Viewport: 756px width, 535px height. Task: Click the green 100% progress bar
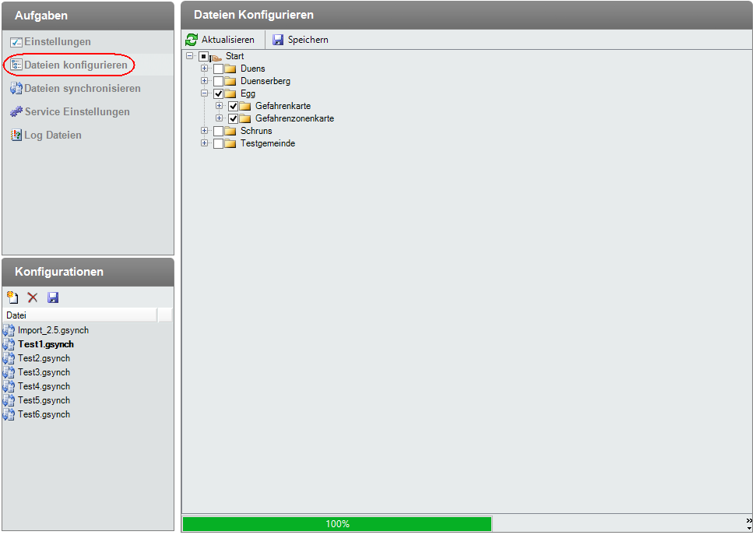(337, 524)
